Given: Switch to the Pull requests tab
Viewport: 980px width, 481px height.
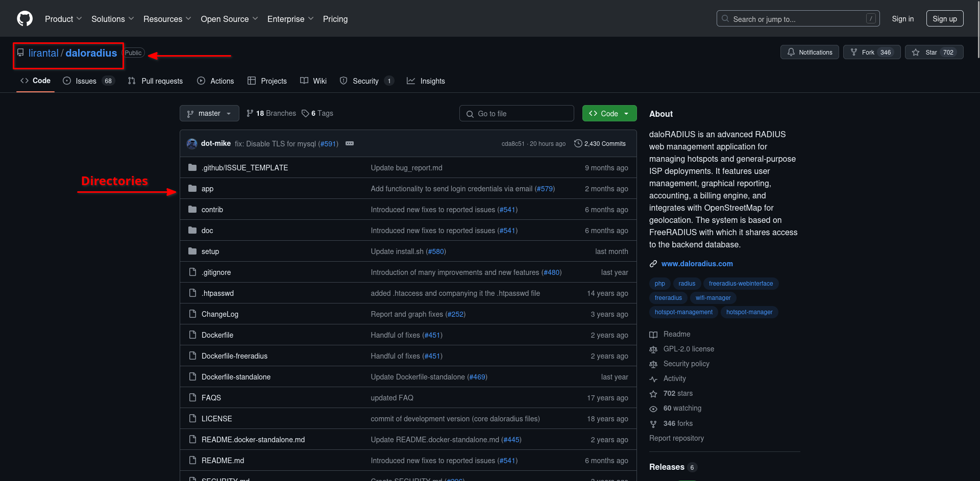Looking at the screenshot, I should pos(155,81).
